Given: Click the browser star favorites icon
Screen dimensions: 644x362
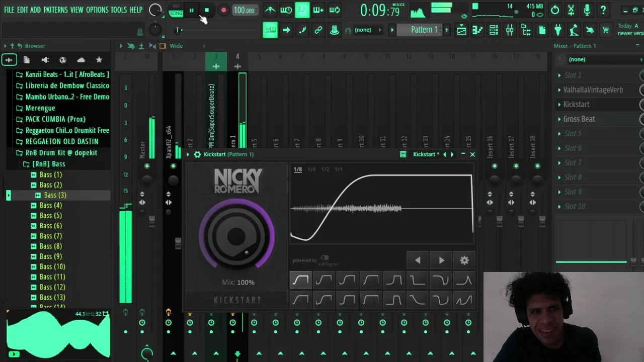Looking at the screenshot, I should coord(99,60).
